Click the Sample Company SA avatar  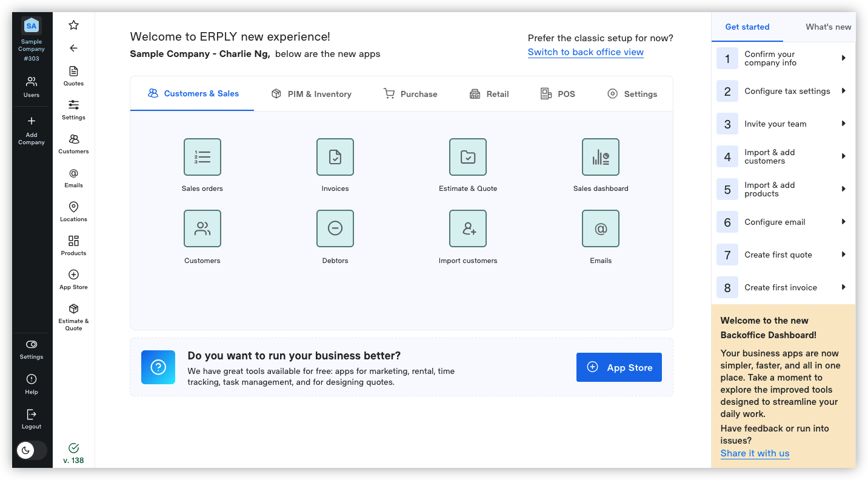pos(31,25)
